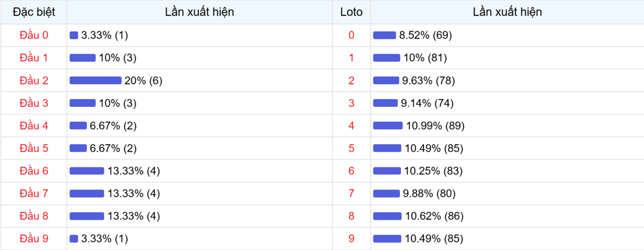
Task: Click the "13.33% (4)" value for Đầu 6
Action: [x=134, y=171]
